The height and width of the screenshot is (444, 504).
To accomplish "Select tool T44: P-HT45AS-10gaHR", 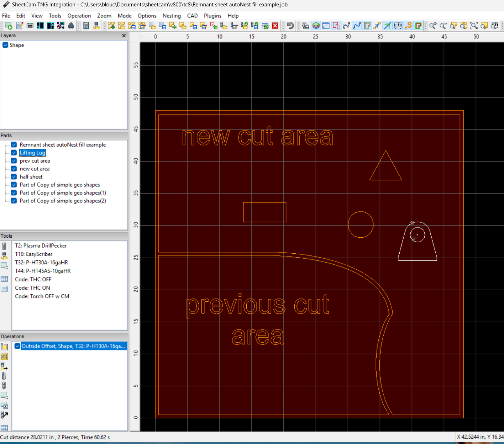I will click(43, 271).
